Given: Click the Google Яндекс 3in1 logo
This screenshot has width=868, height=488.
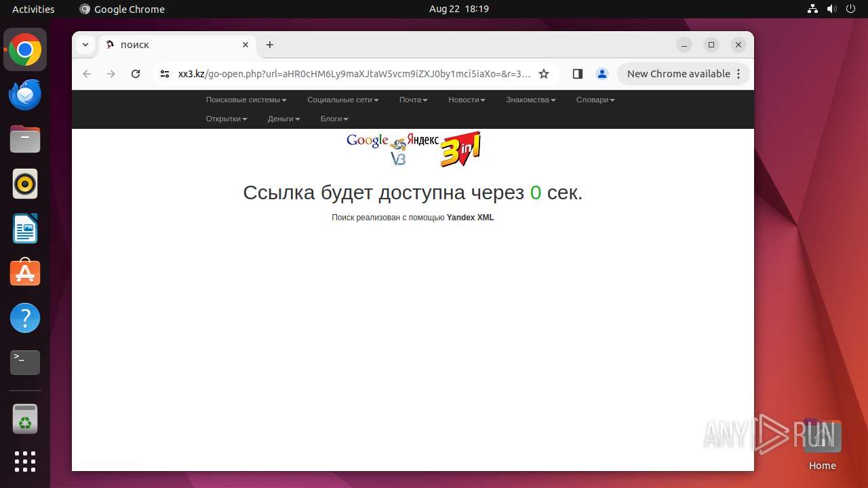Looking at the screenshot, I should tap(413, 149).
